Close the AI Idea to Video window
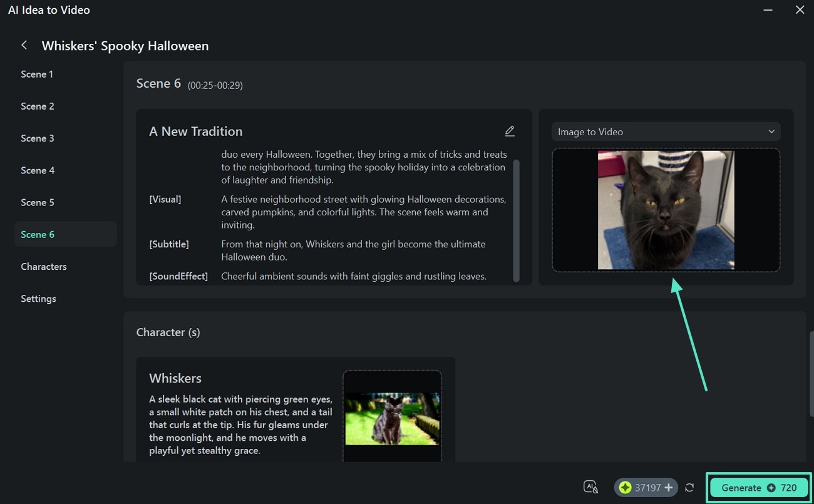Screen dimensions: 814x504 800,10
